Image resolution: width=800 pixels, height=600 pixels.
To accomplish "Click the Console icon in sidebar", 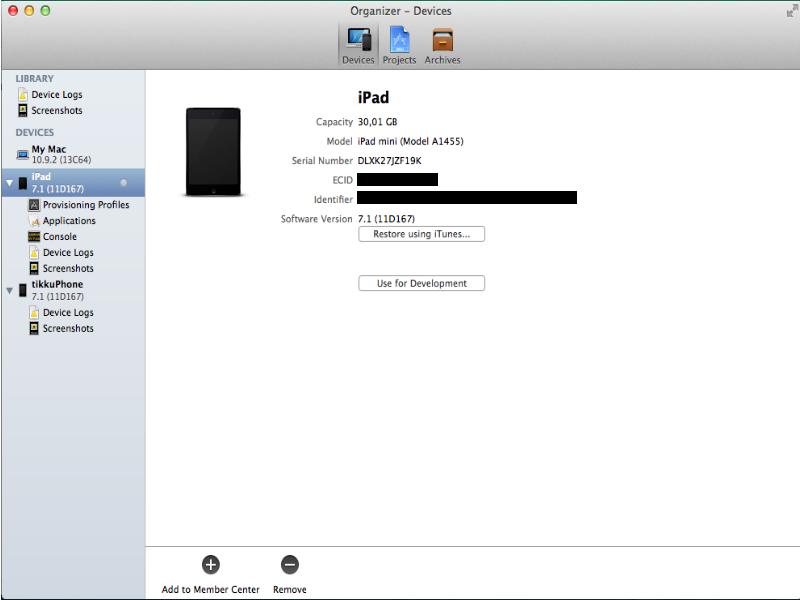I will [x=34, y=237].
